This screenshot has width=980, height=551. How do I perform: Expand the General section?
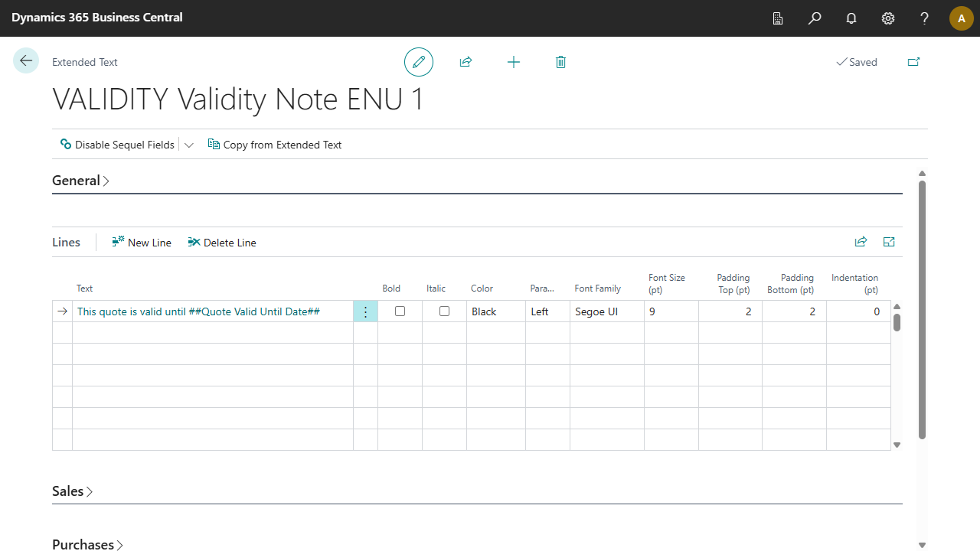[x=80, y=181]
